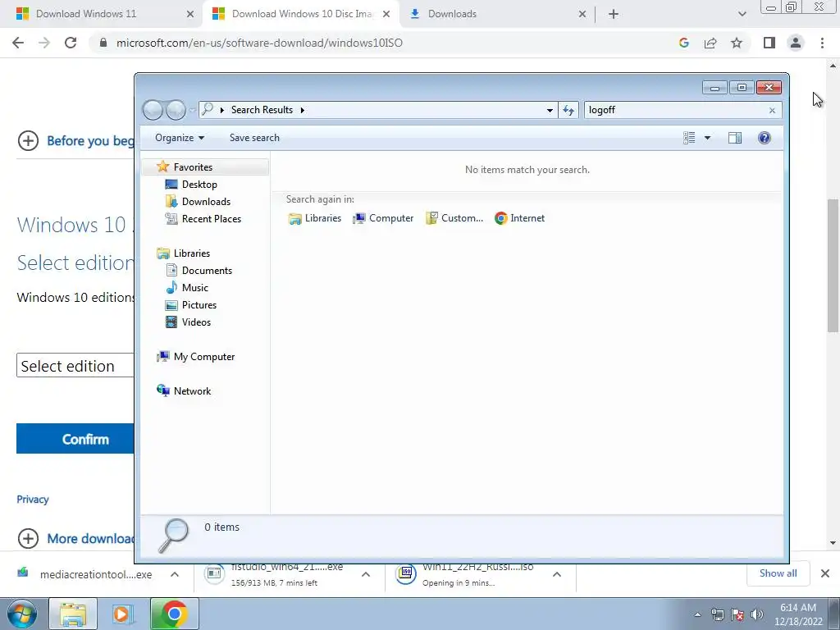Expand Before you begin section

coord(76,141)
